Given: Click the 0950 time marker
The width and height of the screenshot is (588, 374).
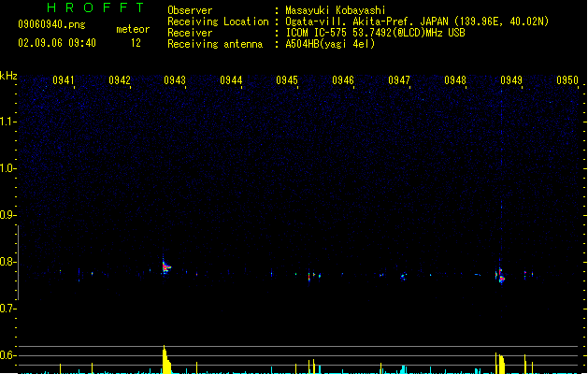Looking at the screenshot, I should (x=567, y=80).
